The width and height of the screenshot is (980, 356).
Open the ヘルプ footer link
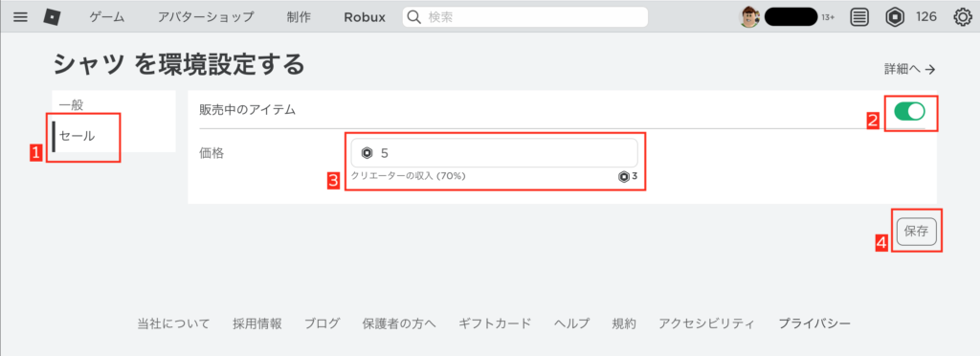571,323
